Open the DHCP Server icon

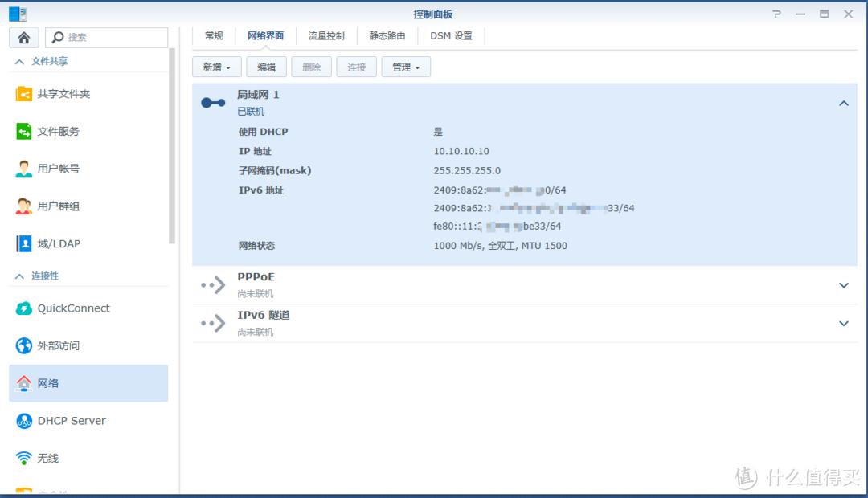point(24,421)
